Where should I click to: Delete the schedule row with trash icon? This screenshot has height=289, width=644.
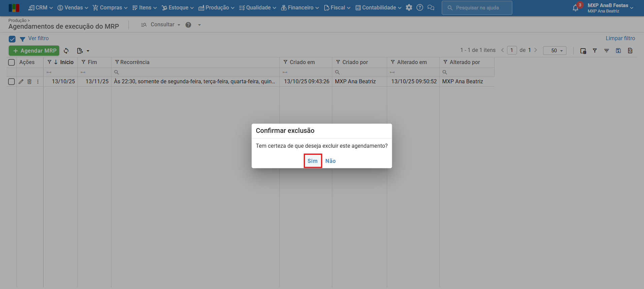(x=29, y=82)
